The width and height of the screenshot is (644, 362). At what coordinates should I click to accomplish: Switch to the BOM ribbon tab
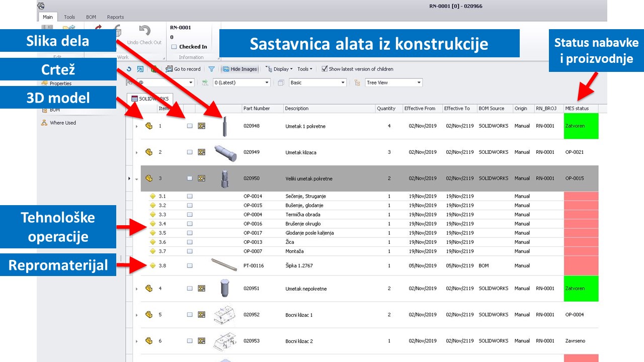click(91, 17)
